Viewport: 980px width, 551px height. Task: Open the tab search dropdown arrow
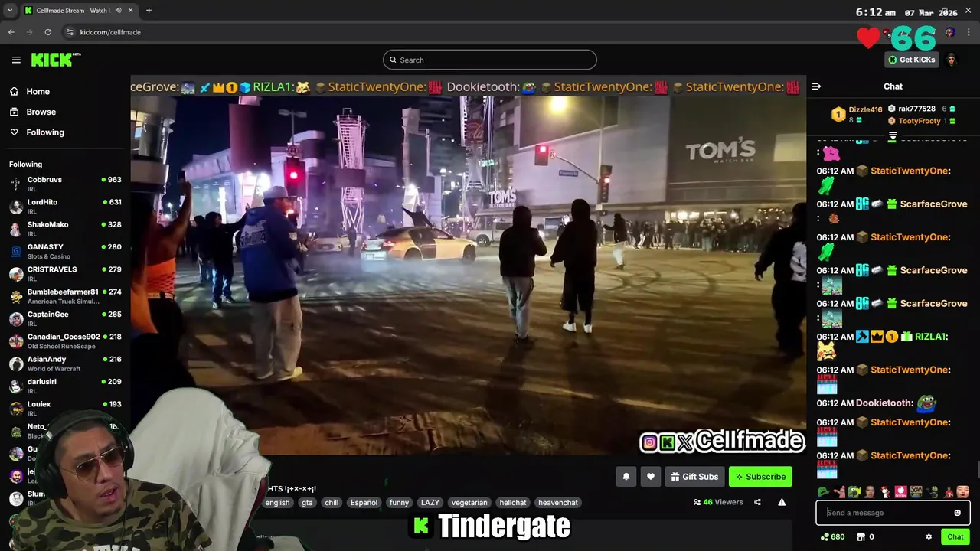(x=10, y=11)
